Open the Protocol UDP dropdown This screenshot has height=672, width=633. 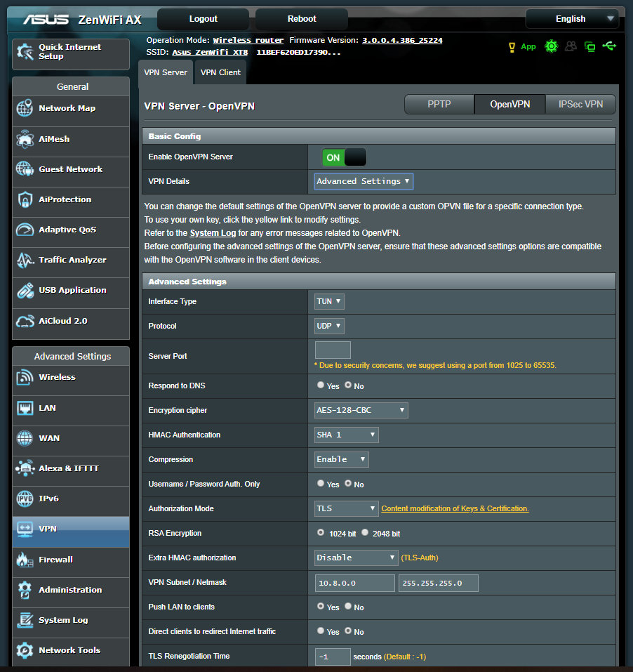[329, 326]
